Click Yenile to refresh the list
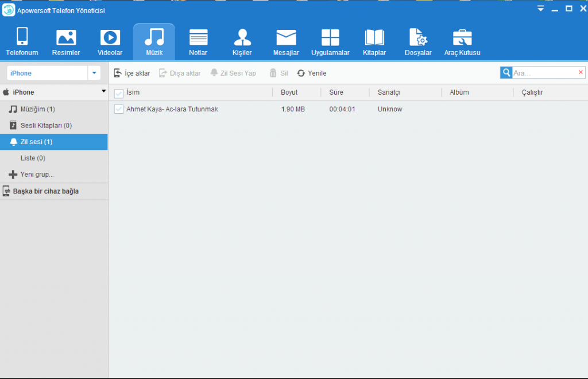This screenshot has height=379, width=588. [x=312, y=73]
